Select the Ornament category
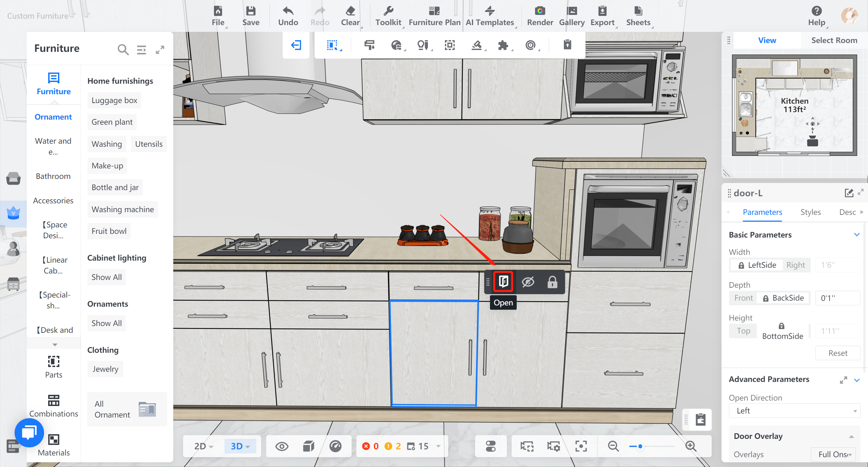This screenshot has height=467, width=868. pos(53,117)
